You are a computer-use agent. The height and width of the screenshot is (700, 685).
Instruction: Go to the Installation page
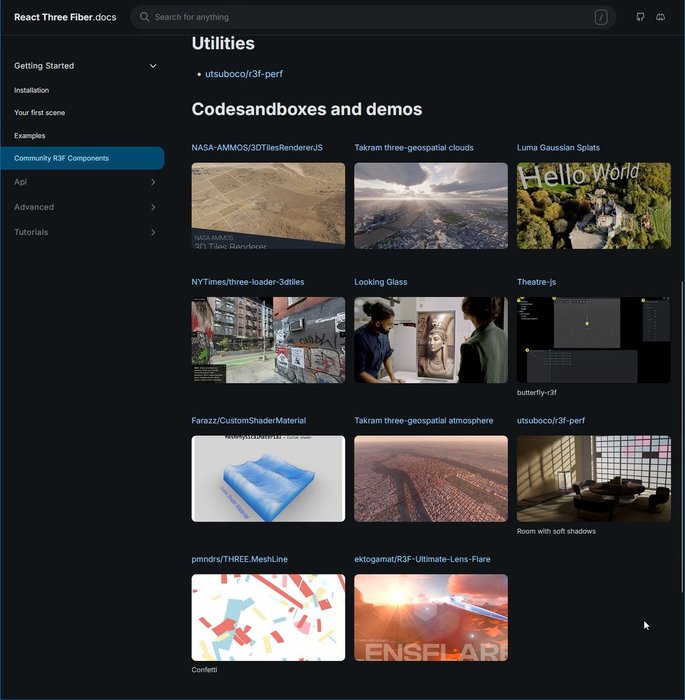[x=31, y=90]
